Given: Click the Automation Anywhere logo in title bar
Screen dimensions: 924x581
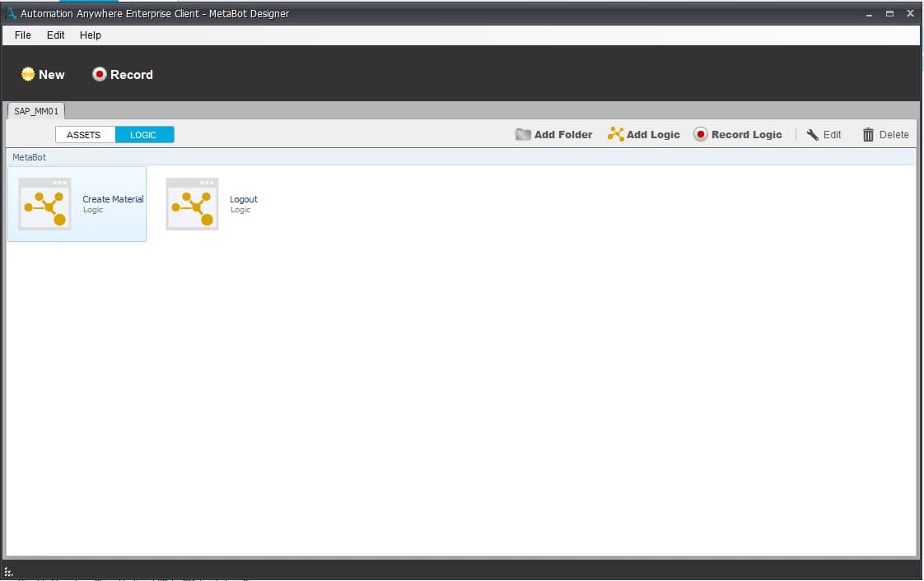Looking at the screenshot, I should (11, 13).
